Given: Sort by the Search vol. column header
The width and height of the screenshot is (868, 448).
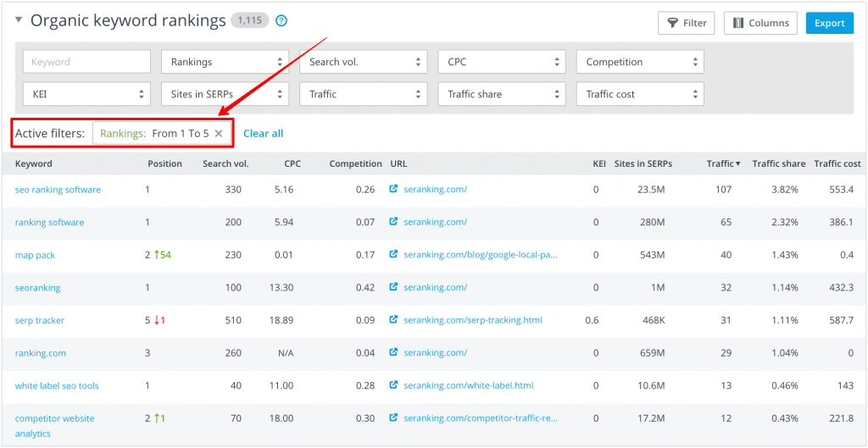Looking at the screenshot, I should click(225, 163).
